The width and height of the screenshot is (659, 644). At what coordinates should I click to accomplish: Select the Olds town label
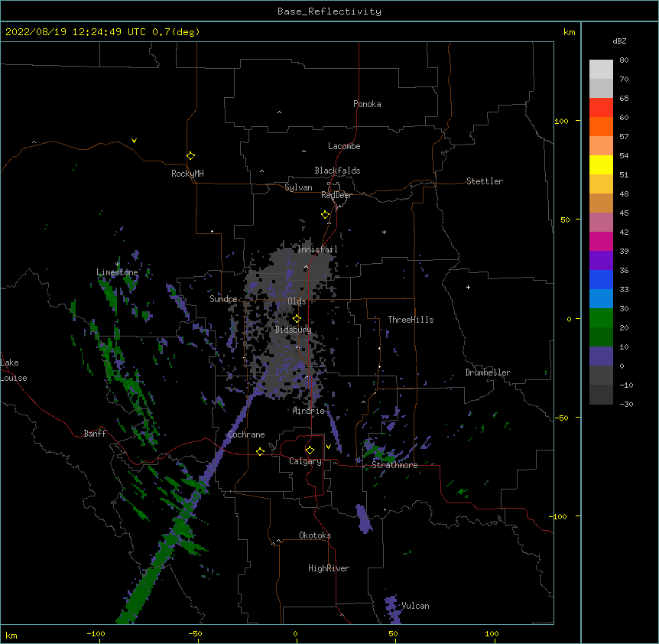[297, 301]
